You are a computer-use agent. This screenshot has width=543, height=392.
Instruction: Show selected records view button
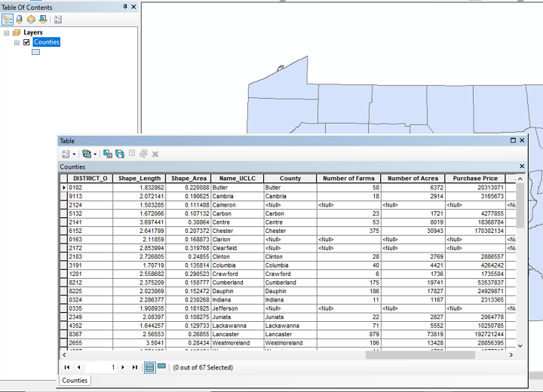click(x=161, y=367)
